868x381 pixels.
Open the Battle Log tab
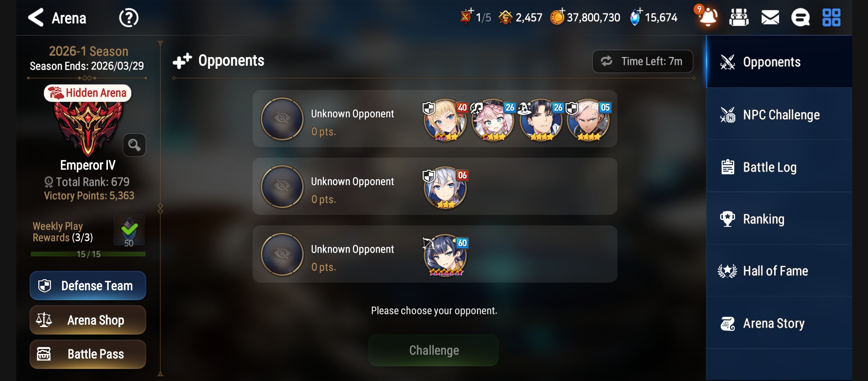point(779,167)
